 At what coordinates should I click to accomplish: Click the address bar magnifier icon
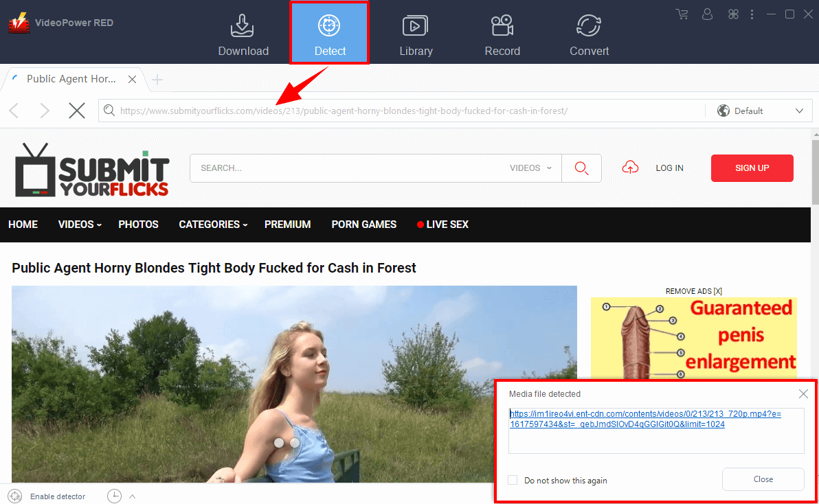[109, 111]
